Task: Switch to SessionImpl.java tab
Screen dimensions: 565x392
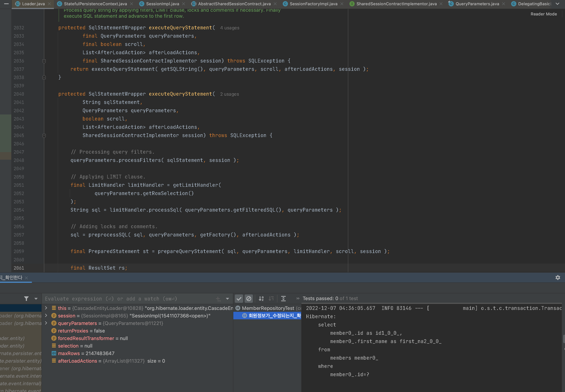Action: coord(162,4)
